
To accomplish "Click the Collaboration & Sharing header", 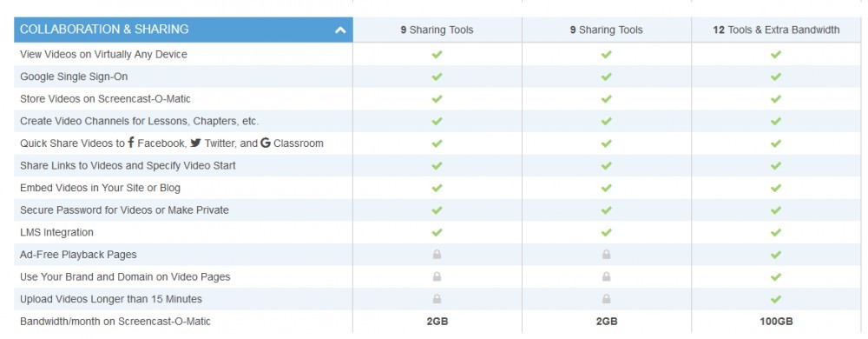I will (x=183, y=30).
